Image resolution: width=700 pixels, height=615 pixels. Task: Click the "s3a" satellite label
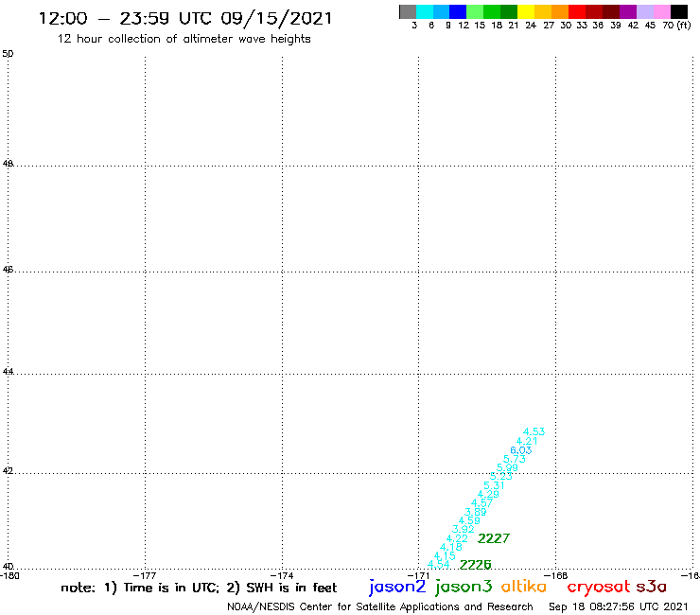pos(651,587)
